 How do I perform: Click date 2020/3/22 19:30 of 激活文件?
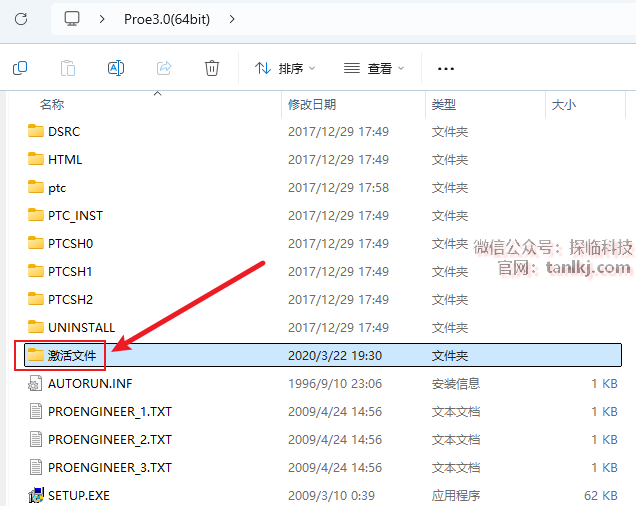tap(335, 355)
